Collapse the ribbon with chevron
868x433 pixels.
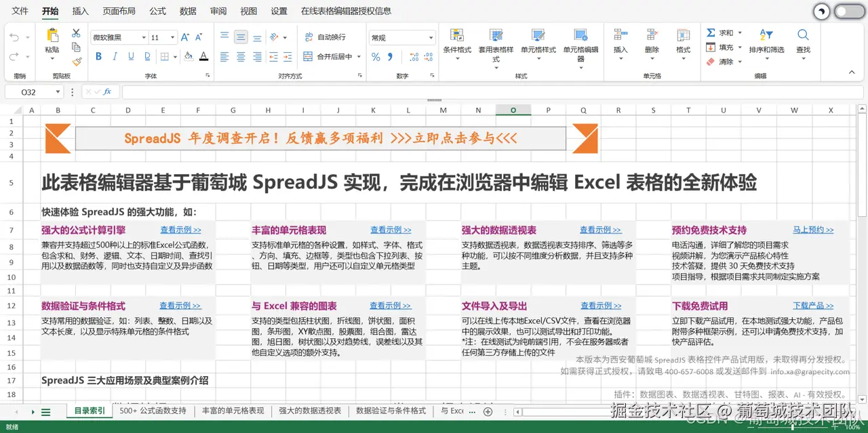point(852,71)
